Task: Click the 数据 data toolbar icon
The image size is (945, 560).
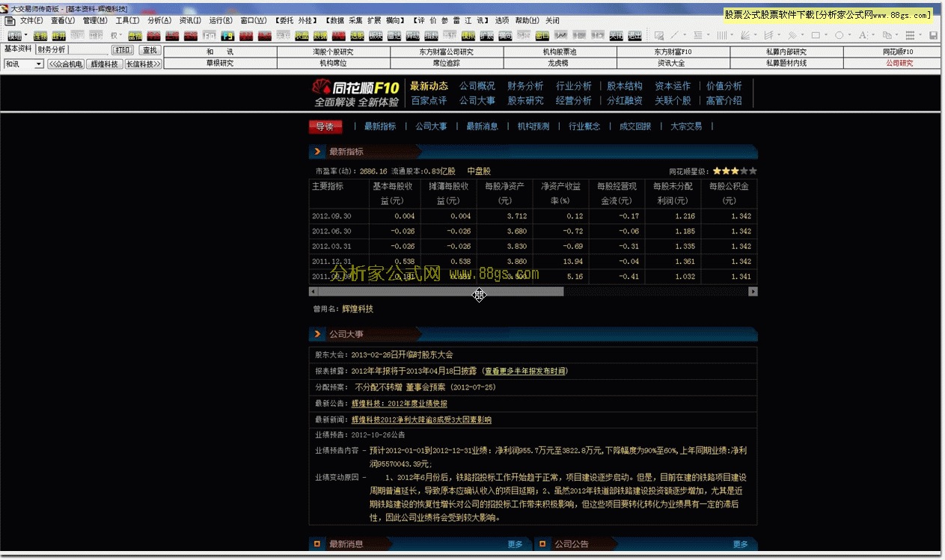Action: point(320,35)
